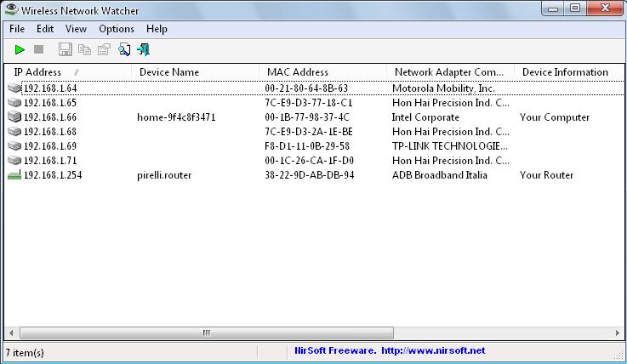Click the device icon for 192.168.1.71
Viewport: 627px width, 364px height.
[14, 160]
